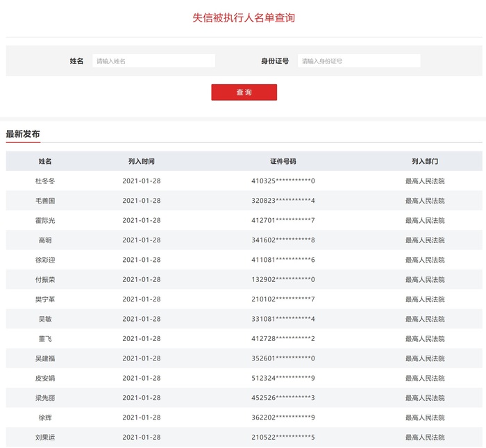This screenshot has width=486, height=448.
Task: Select the 霍际光 table row
Action: point(45,220)
